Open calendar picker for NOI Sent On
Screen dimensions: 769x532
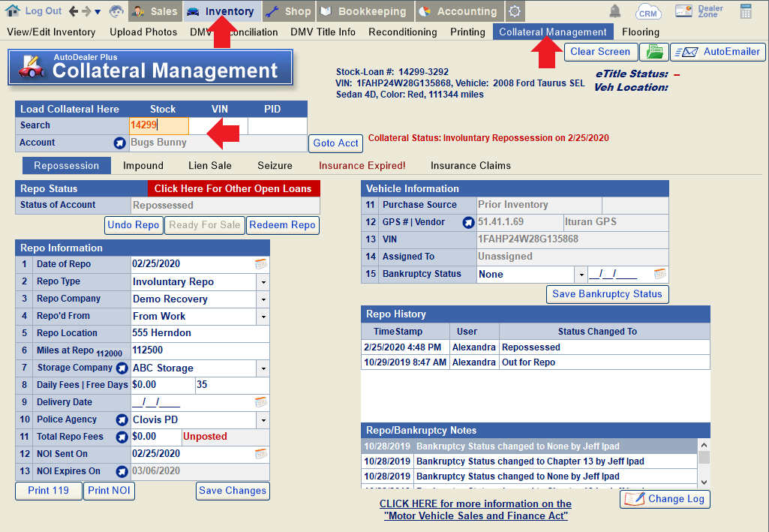click(261, 454)
